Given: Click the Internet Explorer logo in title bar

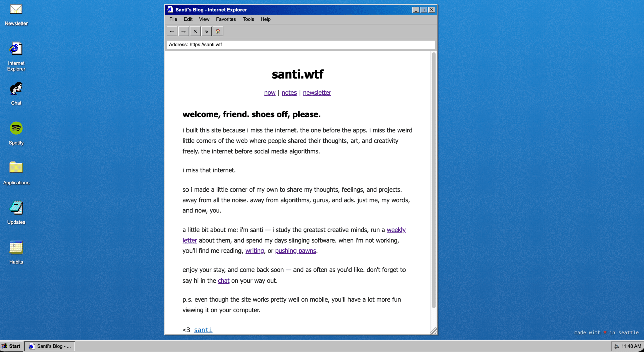Looking at the screenshot, I should [170, 10].
